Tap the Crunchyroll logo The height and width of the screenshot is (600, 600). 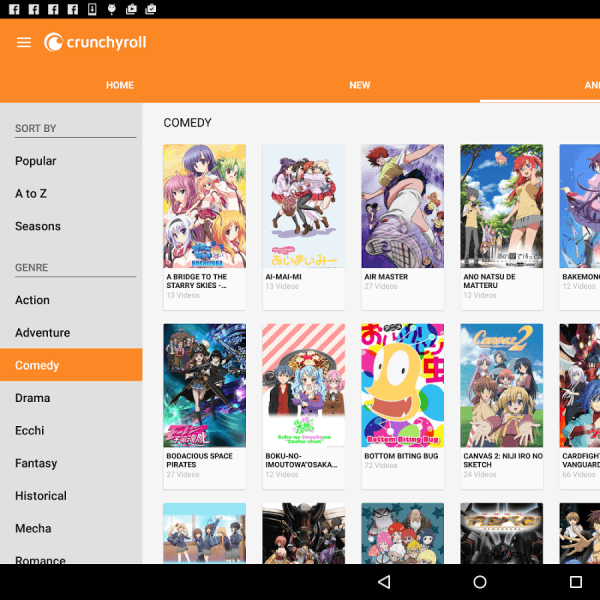95,42
